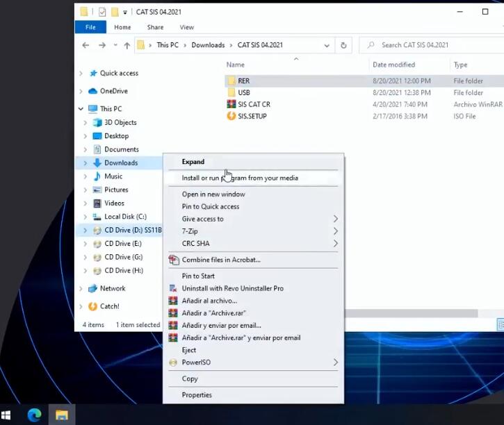Switch to the Home ribbon tab
The height and width of the screenshot is (425, 504).
(x=122, y=27)
